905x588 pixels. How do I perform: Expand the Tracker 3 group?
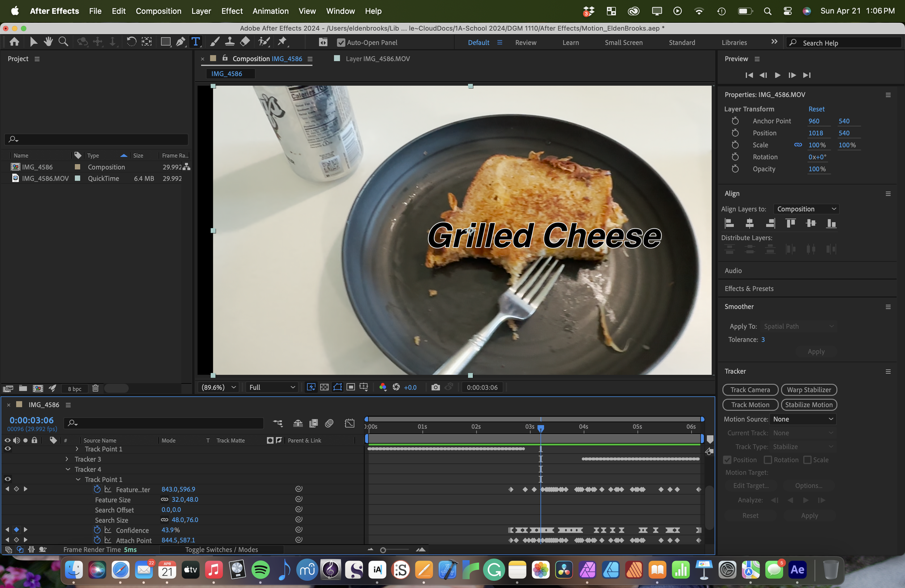[67, 459]
